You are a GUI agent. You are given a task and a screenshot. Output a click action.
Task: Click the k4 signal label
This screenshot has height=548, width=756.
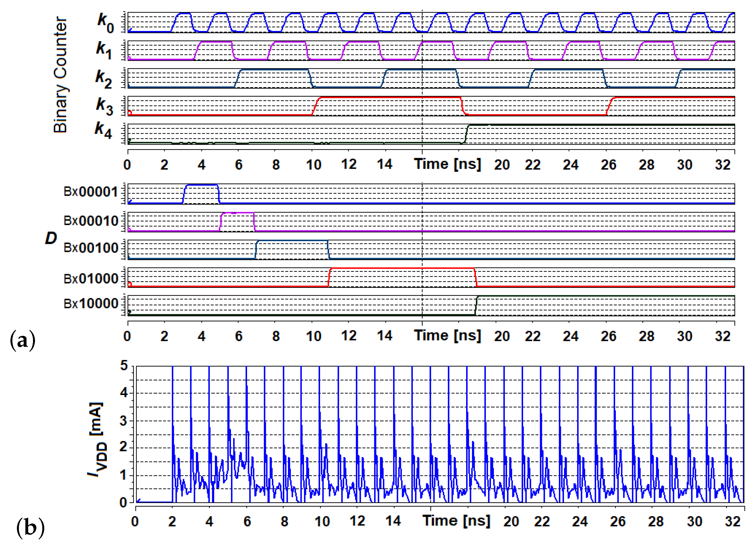(x=103, y=130)
